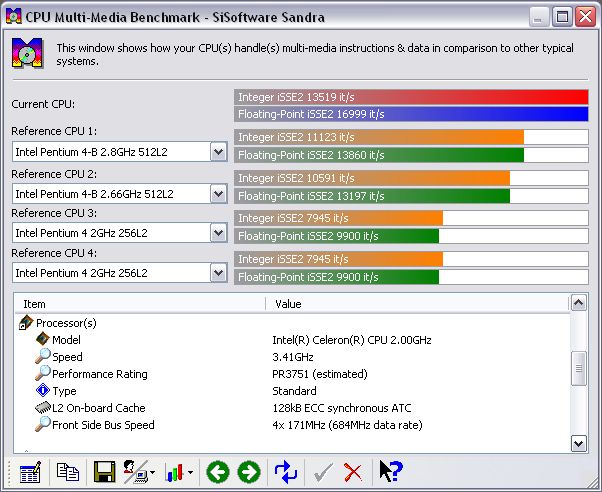Screen dimensions: 602x492
Task: Activate the What's This help cursor icon
Action: [391, 471]
